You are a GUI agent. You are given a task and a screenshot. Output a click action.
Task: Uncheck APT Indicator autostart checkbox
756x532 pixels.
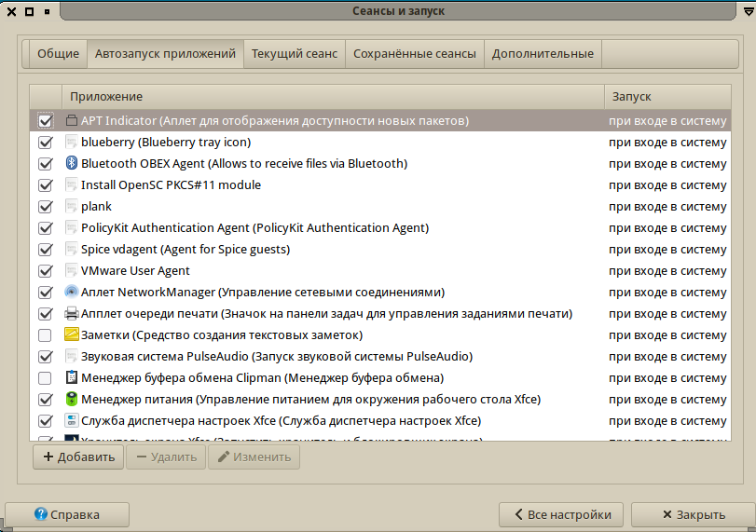pos(46,120)
